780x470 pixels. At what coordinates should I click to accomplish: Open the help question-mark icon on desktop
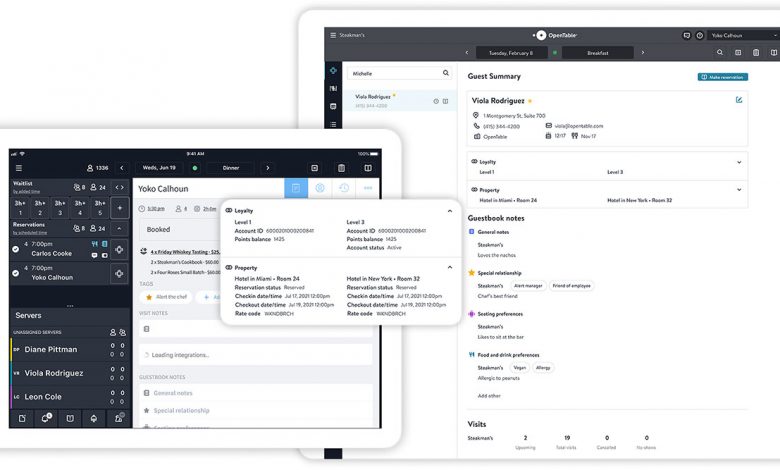(700, 35)
